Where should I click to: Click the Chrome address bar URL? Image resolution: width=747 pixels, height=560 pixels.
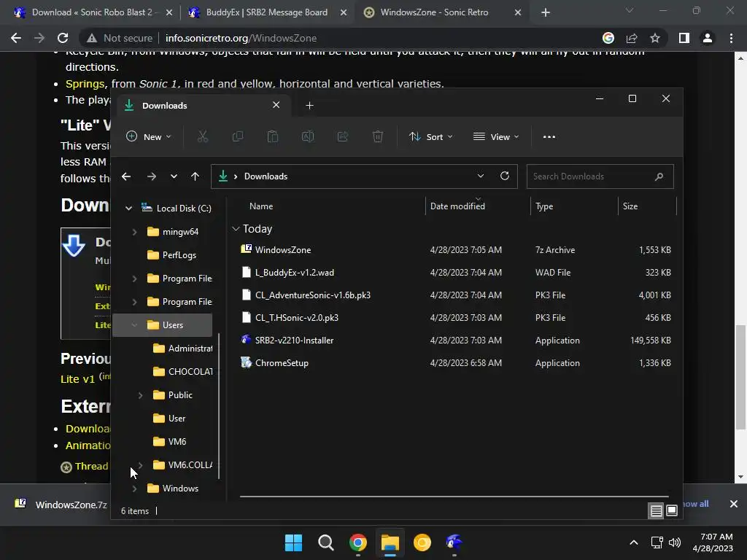(x=241, y=38)
